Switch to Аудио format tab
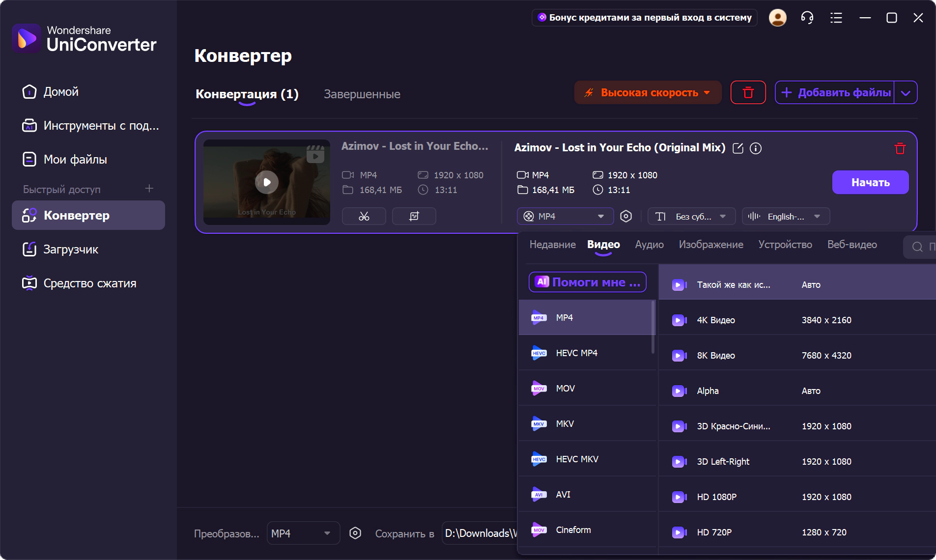This screenshot has width=936, height=560. tap(649, 245)
